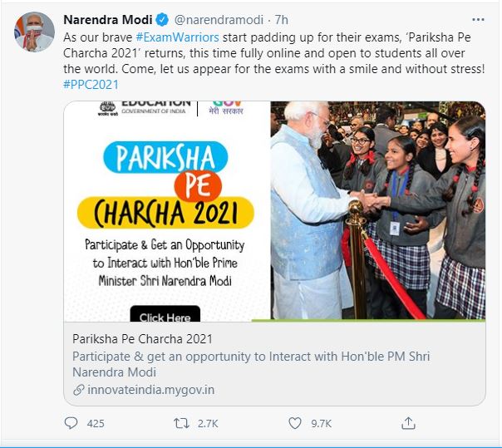Image resolution: width=502 pixels, height=448 pixels.
Task: Click the chain link icon beside innovateindia.mygov.in
Action: tap(78, 390)
